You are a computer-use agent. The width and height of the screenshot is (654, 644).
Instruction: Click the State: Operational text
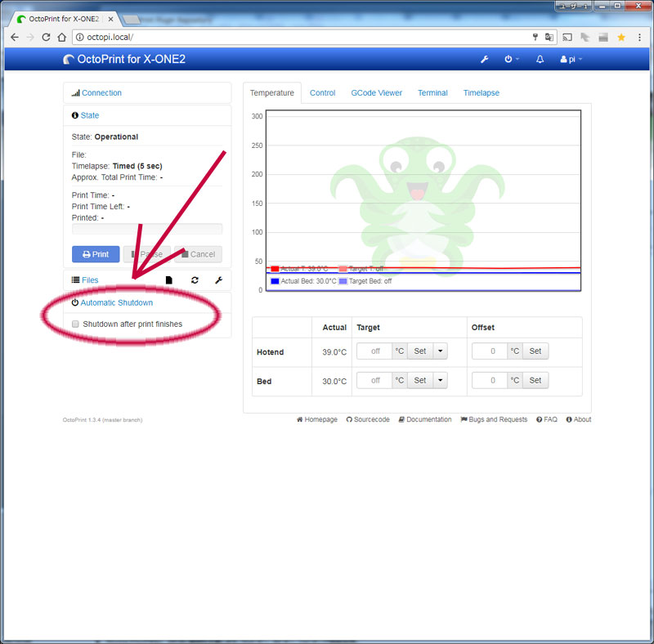(105, 136)
